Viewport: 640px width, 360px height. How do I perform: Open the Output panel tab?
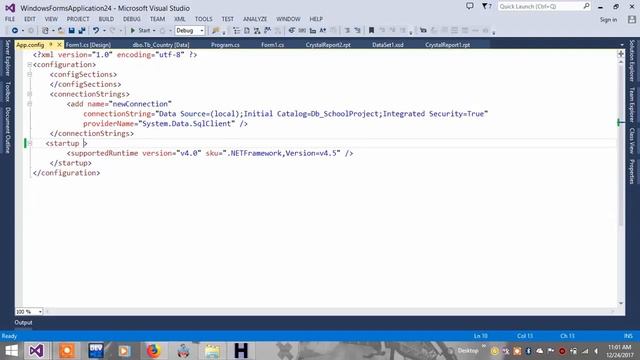[23, 322]
